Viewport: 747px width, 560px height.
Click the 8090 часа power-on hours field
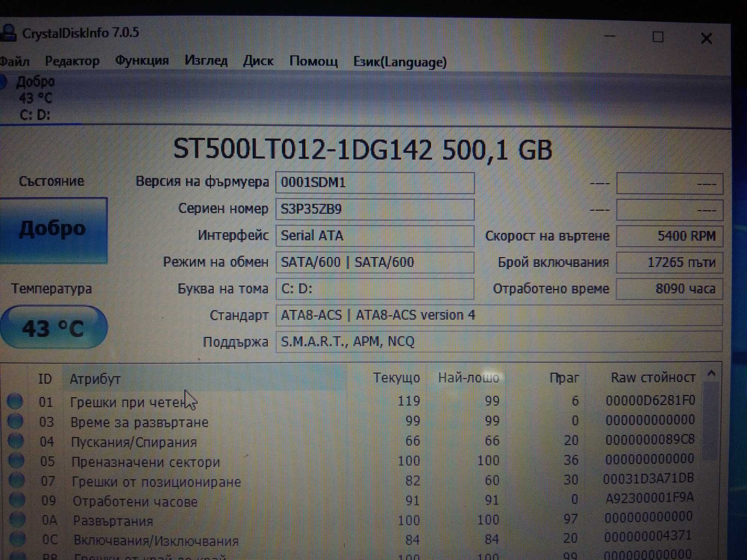pos(670,289)
